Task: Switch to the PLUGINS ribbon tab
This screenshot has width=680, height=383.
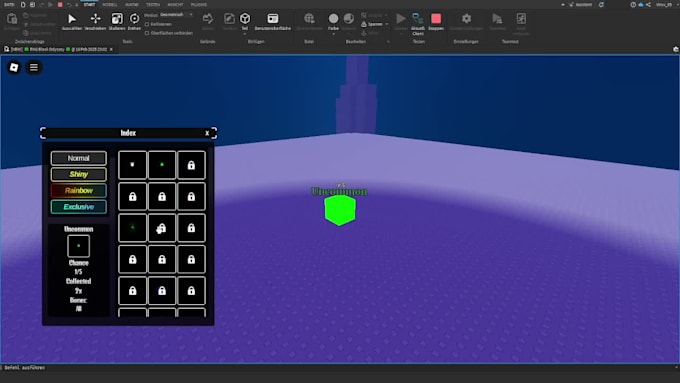Action: [x=199, y=4]
